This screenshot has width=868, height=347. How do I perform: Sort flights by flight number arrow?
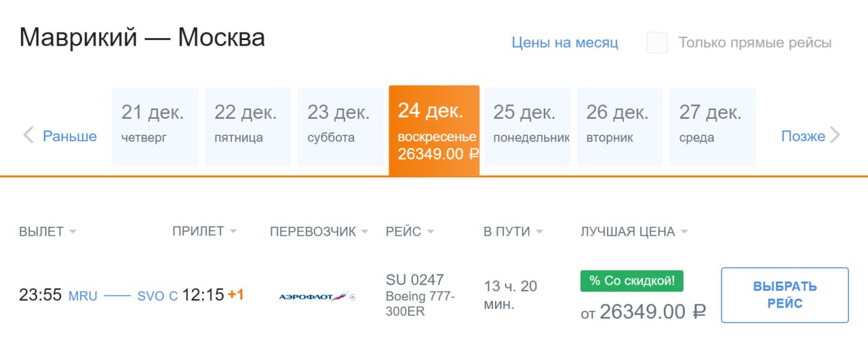click(x=431, y=232)
